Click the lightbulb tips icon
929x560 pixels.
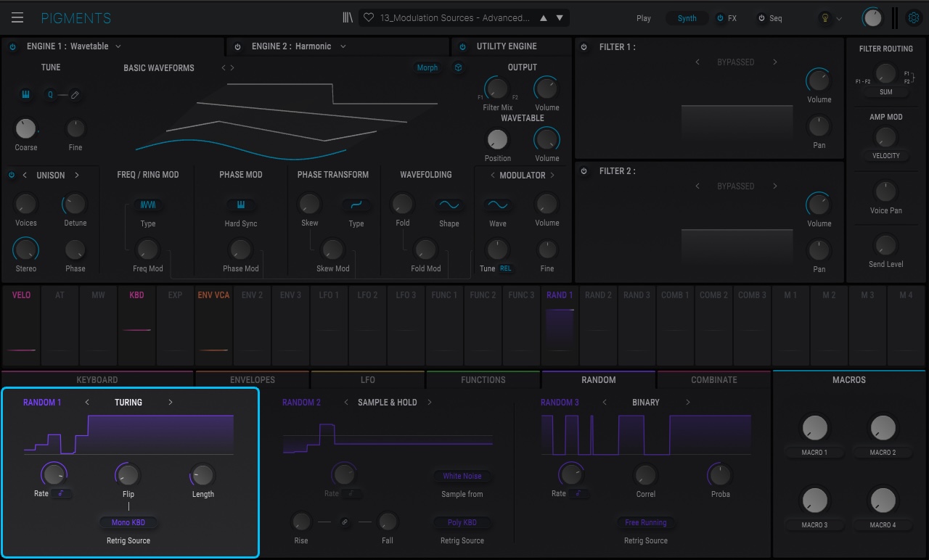click(x=824, y=18)
